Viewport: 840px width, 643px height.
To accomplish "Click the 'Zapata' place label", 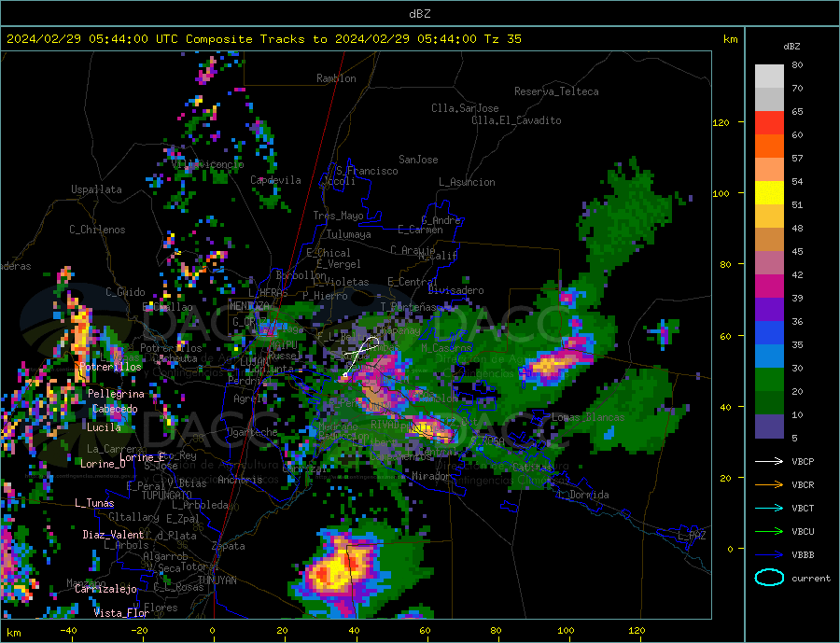I will point(229,546).
